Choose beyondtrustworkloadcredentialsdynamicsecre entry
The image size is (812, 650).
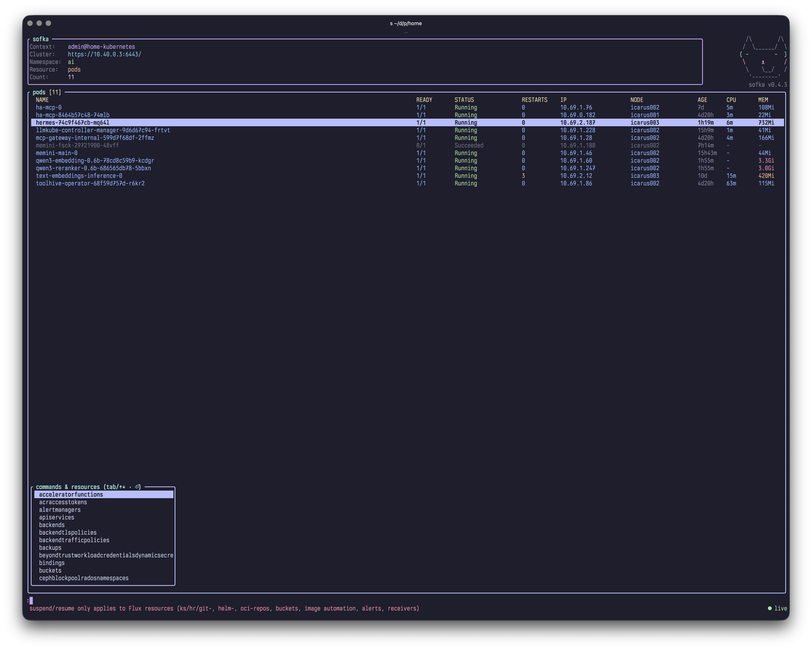tap(104, 555)
